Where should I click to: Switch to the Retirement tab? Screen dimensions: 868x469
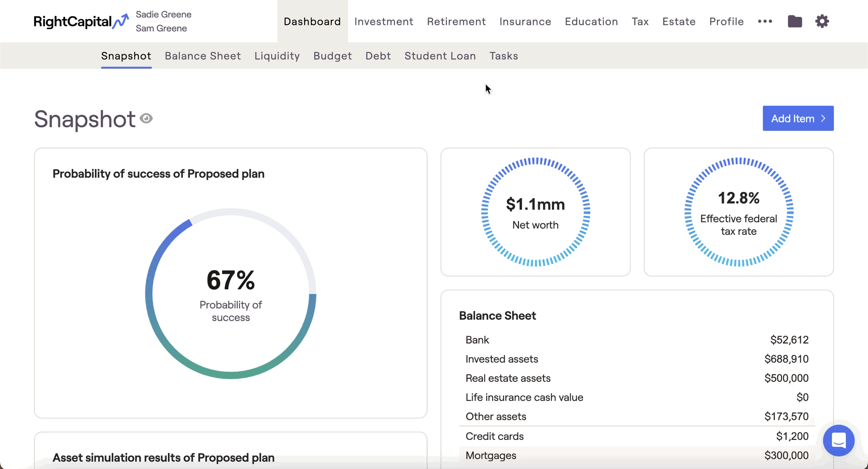(x=456, y=21)
